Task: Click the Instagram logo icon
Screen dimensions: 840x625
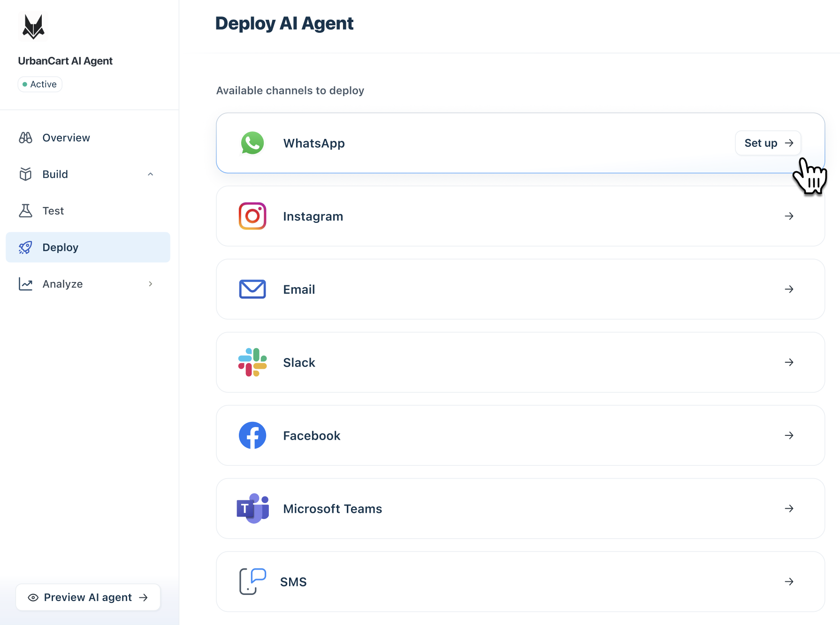Action: 252,216
